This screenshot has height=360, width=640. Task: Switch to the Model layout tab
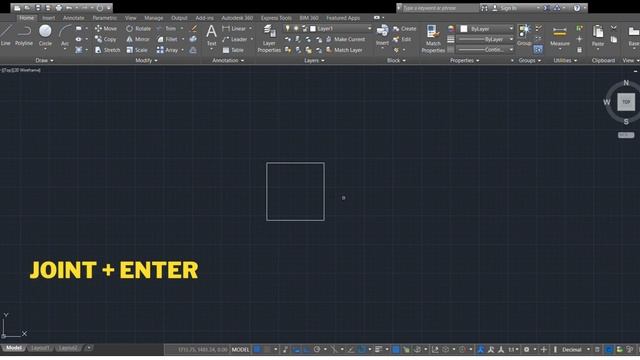tap(13, 348)
